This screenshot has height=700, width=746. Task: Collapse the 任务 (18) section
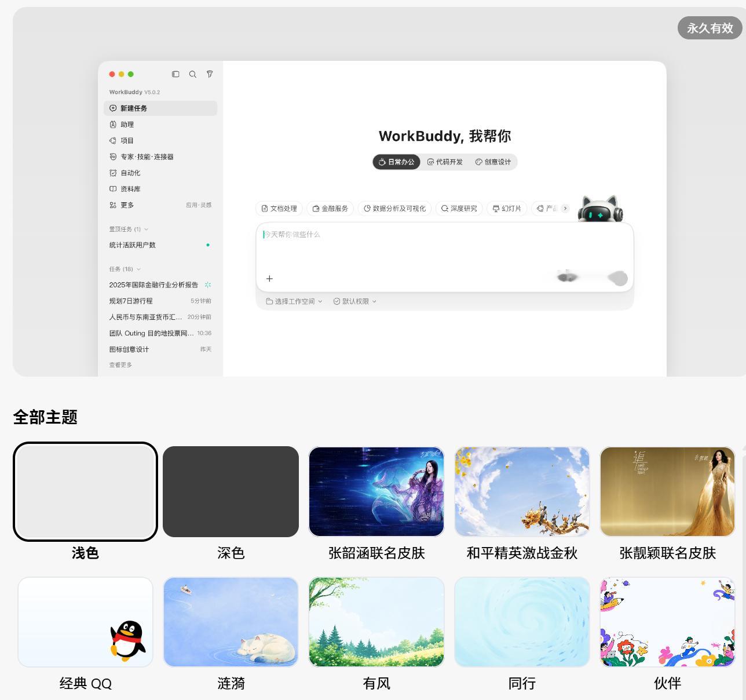(x=125, y=269)
